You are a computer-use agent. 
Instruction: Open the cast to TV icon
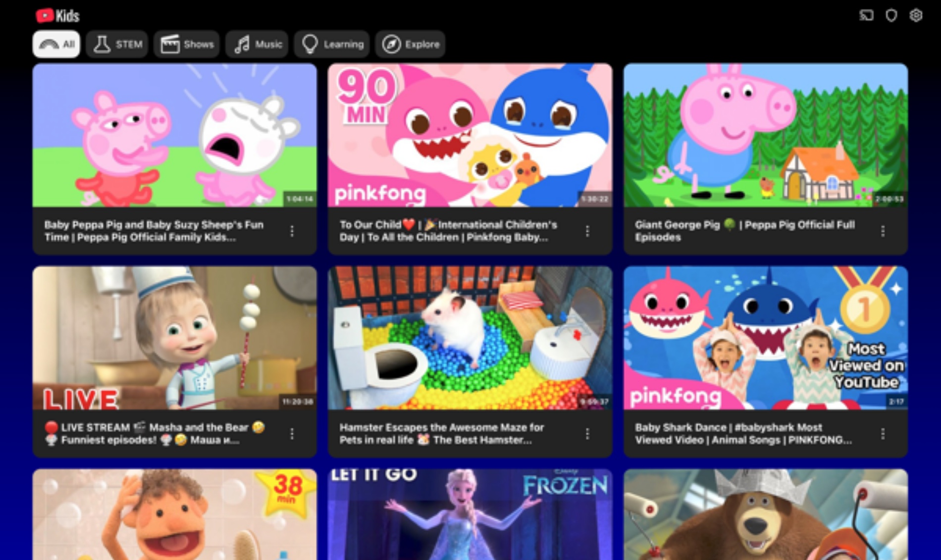tap(866, 15)
